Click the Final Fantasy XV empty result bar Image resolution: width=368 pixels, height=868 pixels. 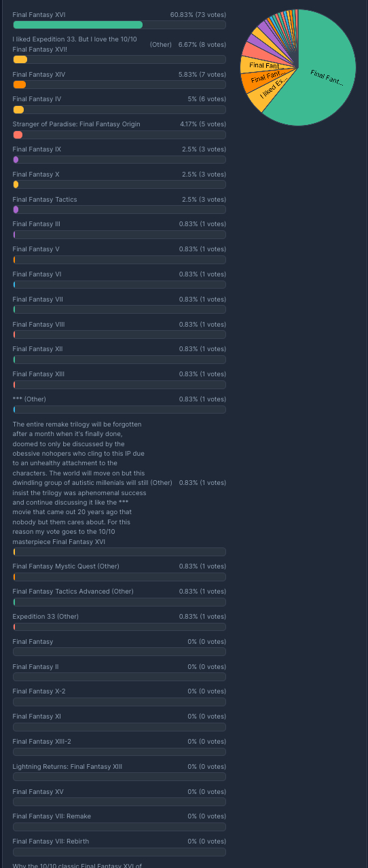pos(119,802)
